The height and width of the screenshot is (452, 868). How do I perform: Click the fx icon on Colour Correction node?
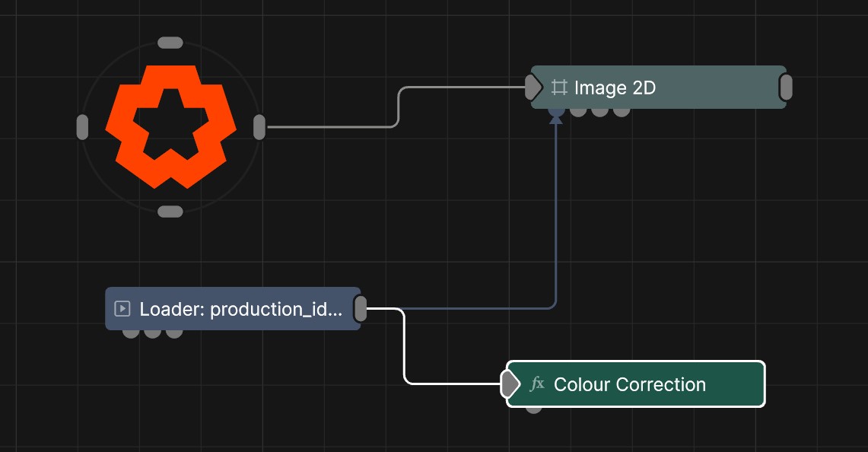537,384
